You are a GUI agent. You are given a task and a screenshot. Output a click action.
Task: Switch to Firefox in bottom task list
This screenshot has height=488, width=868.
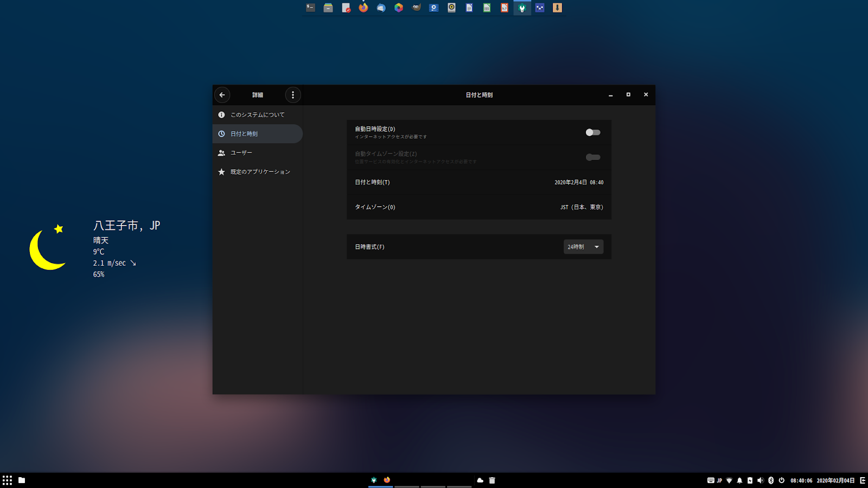click(387, 480)
